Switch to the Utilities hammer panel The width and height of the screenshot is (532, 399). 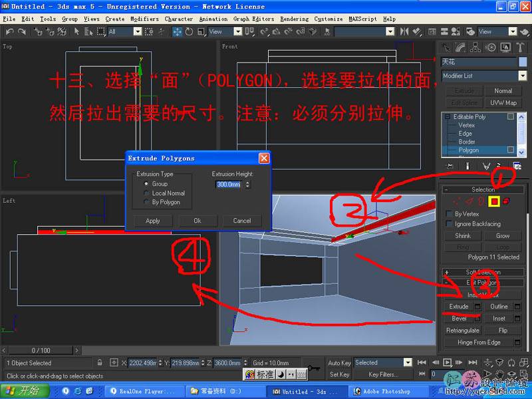520,47
